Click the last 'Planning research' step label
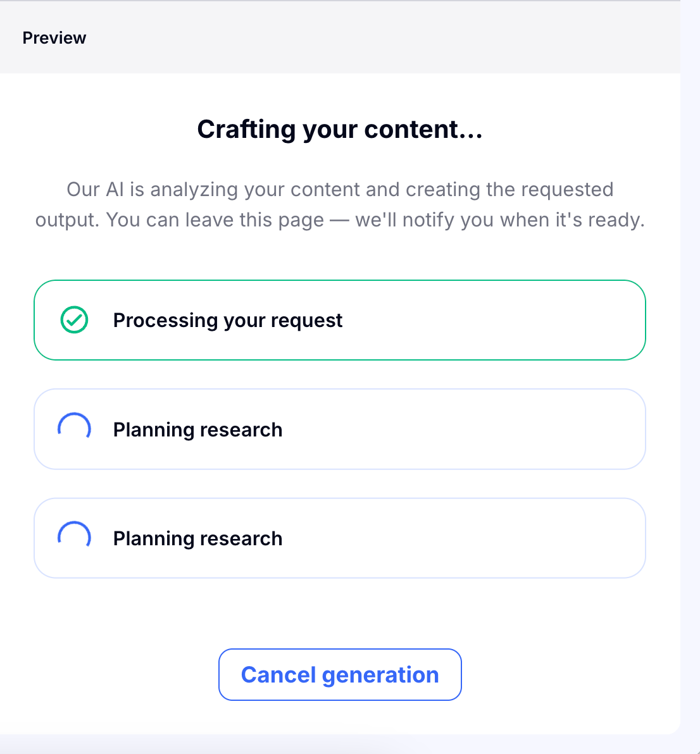The image size is (700, 754). pyautogui.click(x=197, y=538)
